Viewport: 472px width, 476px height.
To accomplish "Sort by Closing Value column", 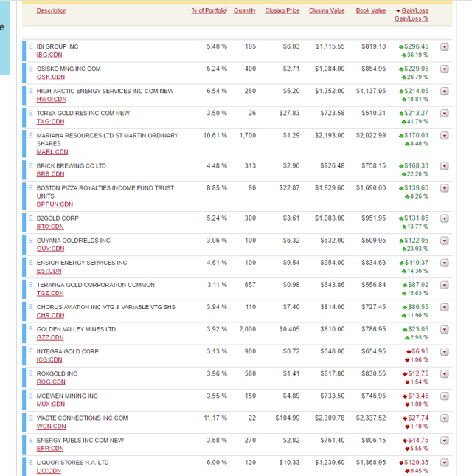I will click(x=327, y=10).
